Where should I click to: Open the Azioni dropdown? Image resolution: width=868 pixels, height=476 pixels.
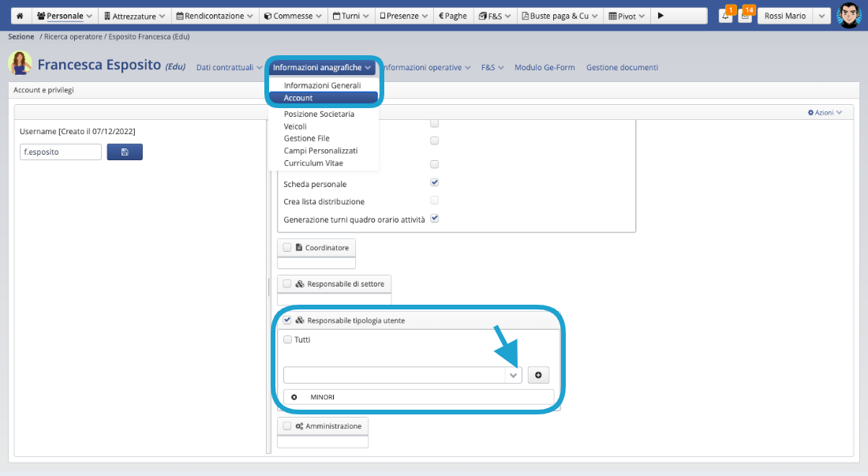coord(825,113)
